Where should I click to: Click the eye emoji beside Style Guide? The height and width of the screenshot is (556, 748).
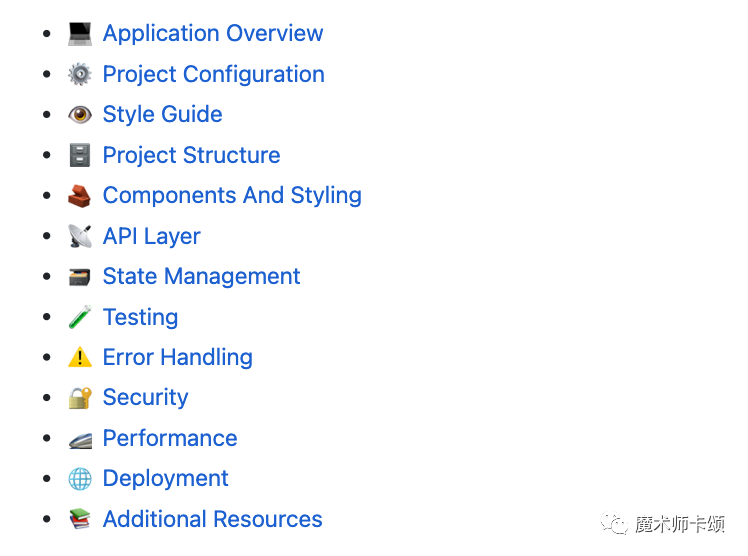[80, 114]
